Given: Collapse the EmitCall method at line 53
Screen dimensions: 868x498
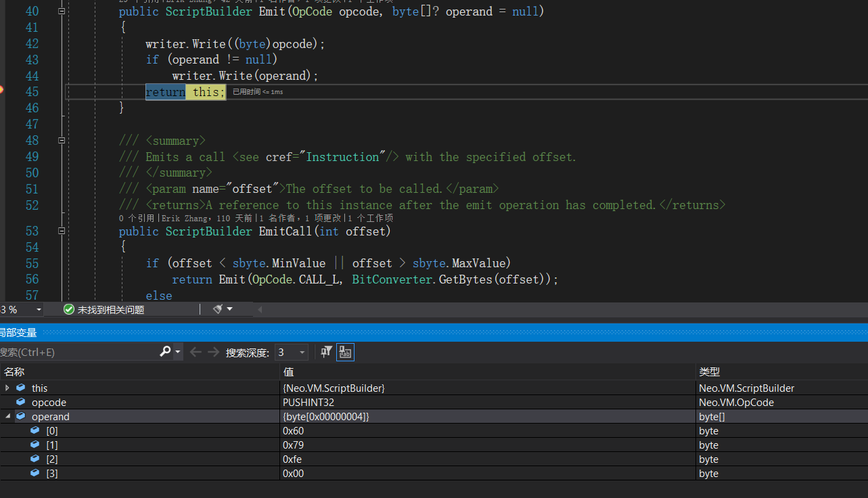Looking at the screenshot, I should pyautogui.click(x=62, y=231).
